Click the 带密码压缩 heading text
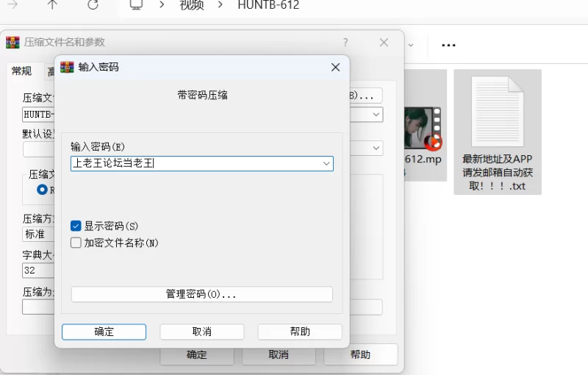This screenshot has width=588, height=375. coord(203,96)
